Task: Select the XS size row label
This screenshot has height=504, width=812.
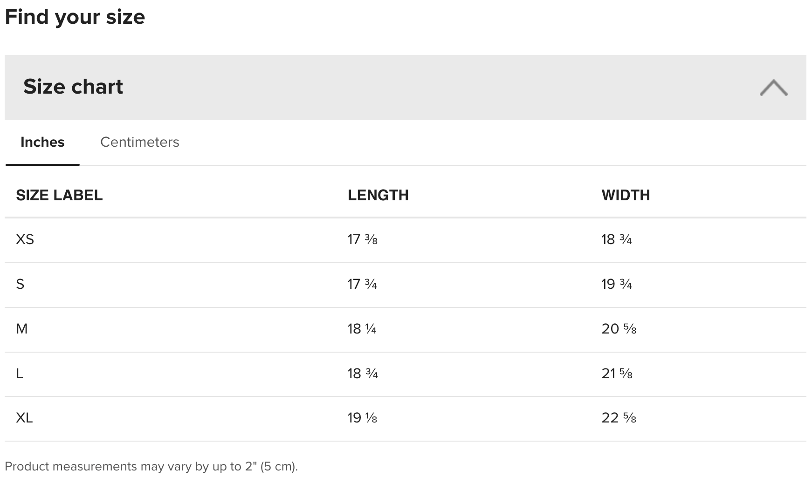Action: click(25, 239)
